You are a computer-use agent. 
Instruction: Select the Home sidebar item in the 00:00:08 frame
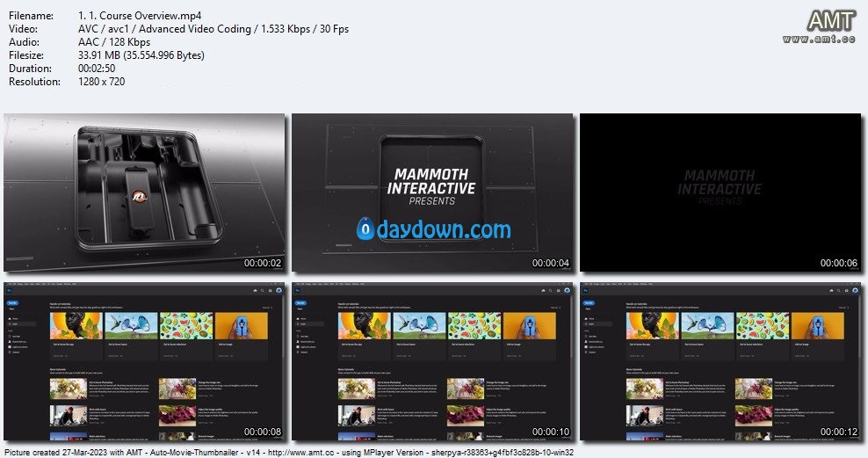[21, 318]
